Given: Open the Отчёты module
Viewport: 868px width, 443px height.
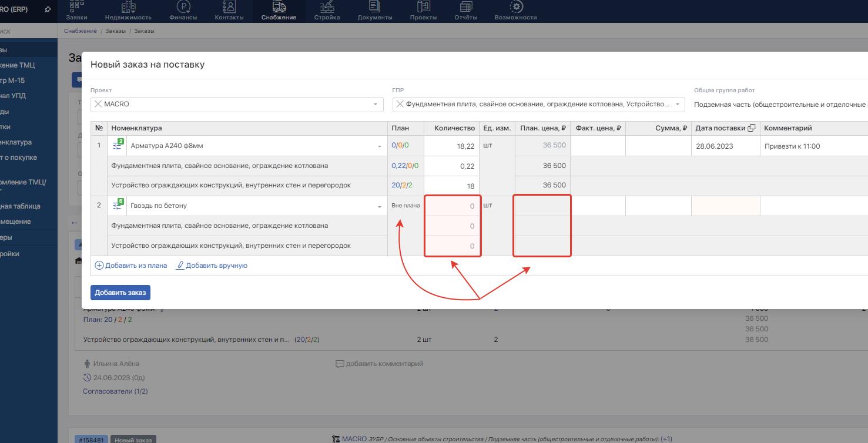Looking at the screenshot, I should pos(465,11).
